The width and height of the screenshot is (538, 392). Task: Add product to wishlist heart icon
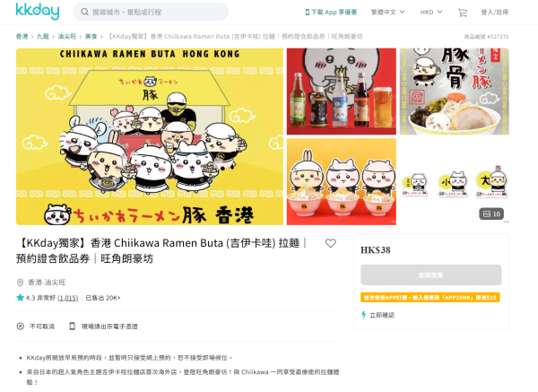click(330, 243)
